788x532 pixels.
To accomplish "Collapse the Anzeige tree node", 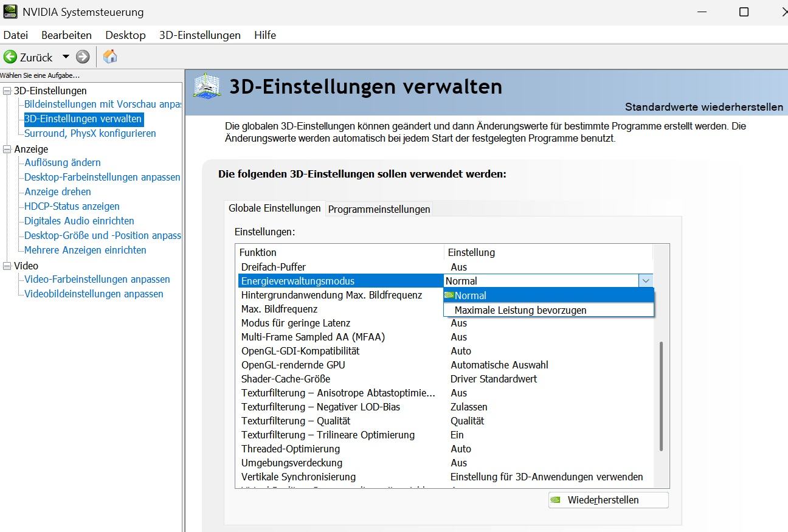I will [7, 149].
